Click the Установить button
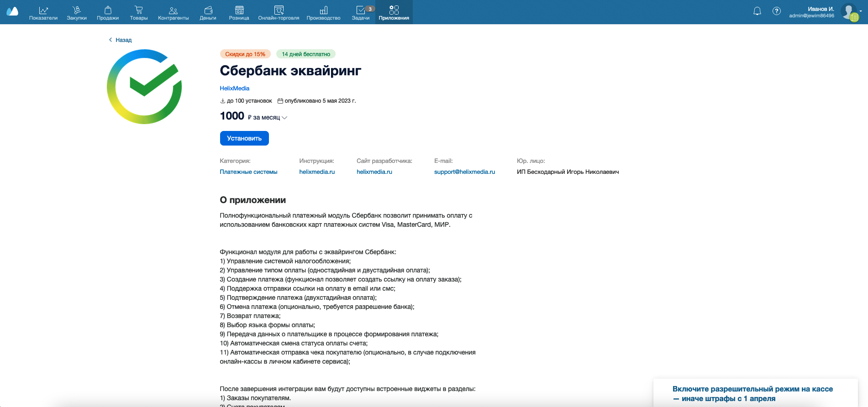Viewport: 868px width, 407px height. click(x=244, y=138)
